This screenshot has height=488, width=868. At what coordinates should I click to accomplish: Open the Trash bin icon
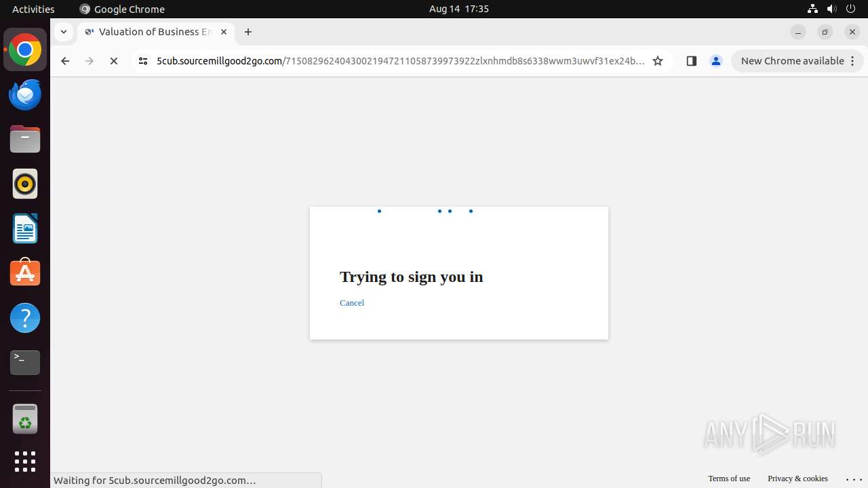tap(25, 418)
